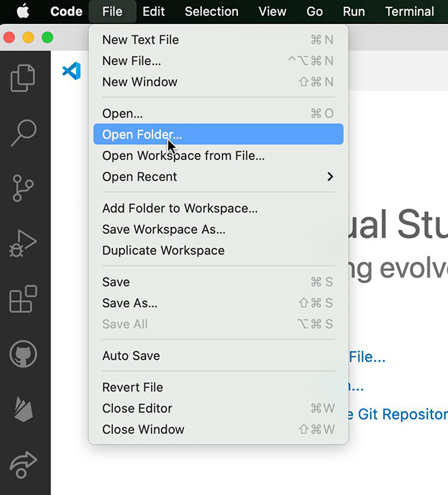Choose Save Workspace As...
This screenshot has width=448, height=495.
click(218, 229)
